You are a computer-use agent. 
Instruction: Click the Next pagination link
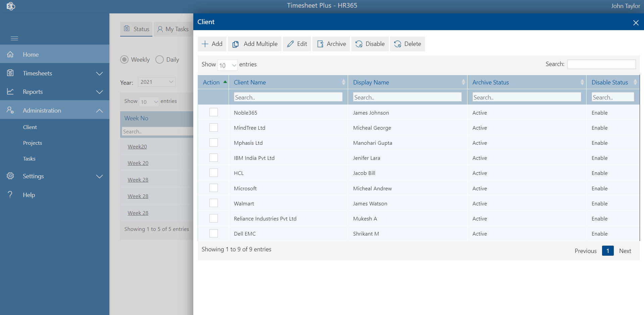625,251
